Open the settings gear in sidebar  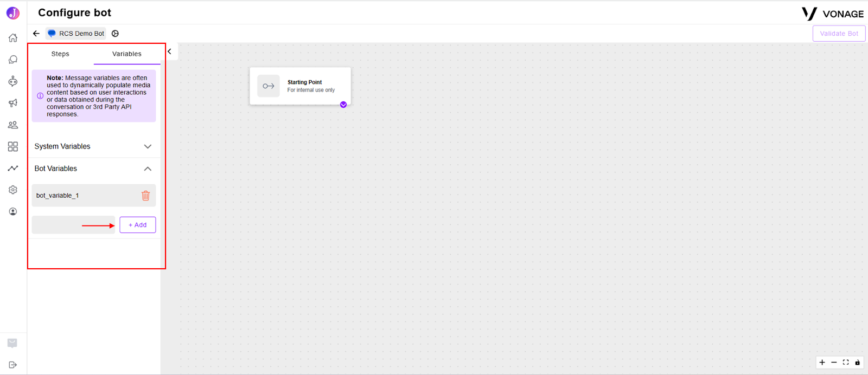(13, 190)
